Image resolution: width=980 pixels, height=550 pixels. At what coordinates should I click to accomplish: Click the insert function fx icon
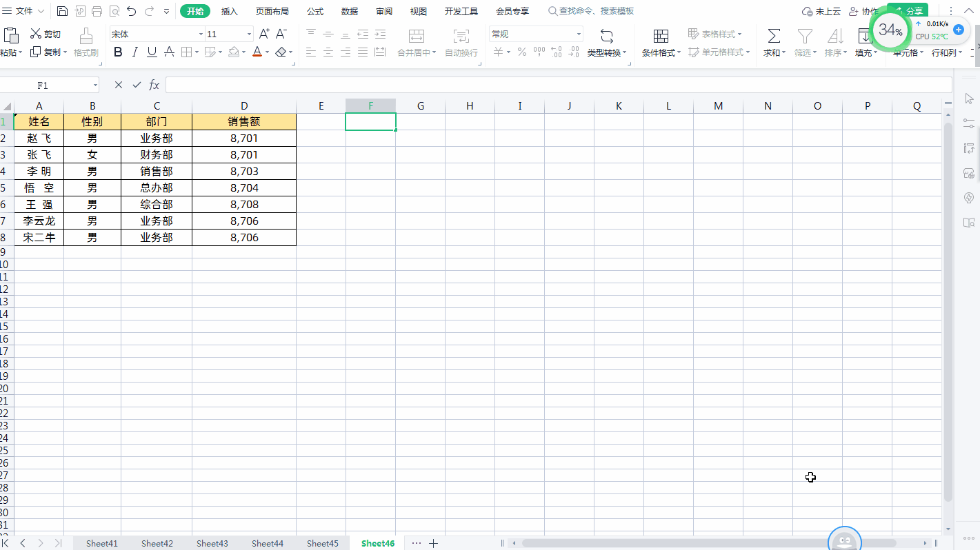tap(154, 85)
